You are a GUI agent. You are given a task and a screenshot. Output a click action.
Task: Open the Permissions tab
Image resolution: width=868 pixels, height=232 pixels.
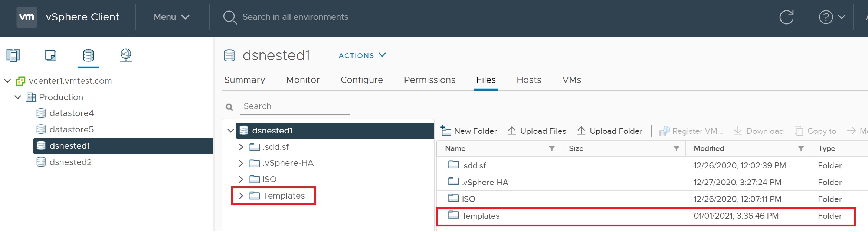[x=429, y=80]
